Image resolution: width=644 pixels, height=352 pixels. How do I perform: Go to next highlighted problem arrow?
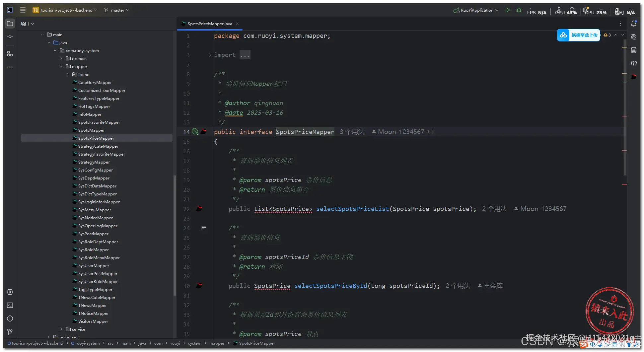[x=623, y=35]
